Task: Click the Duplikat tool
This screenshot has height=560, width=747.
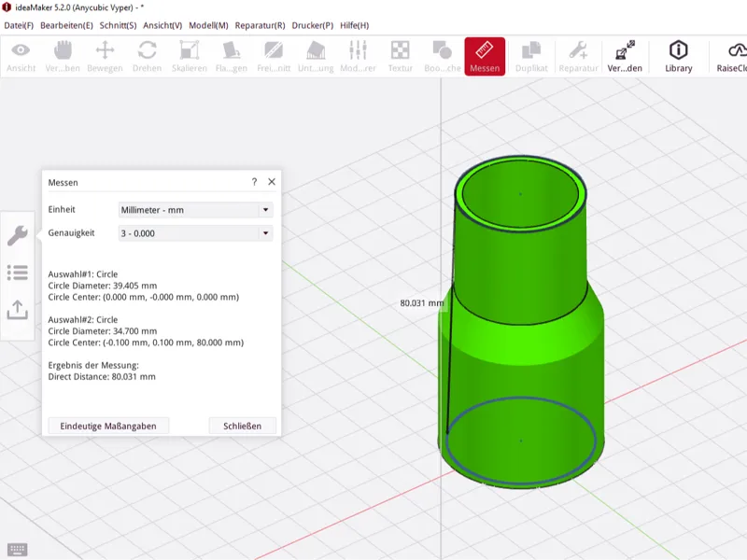Action: click(531, 57)
